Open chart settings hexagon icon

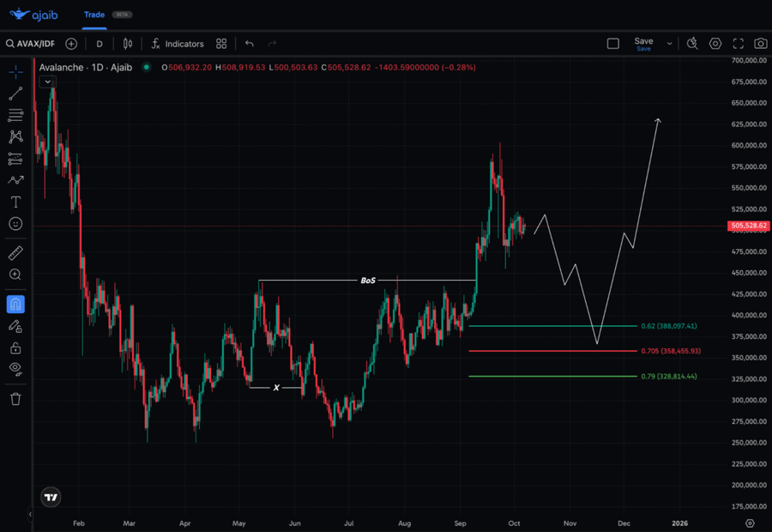(x=715, y=44)
